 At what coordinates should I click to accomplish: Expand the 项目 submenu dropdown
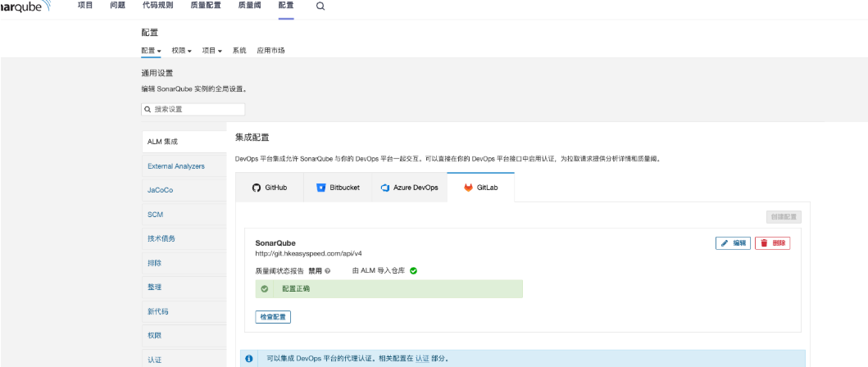click(x=212, y=50)
